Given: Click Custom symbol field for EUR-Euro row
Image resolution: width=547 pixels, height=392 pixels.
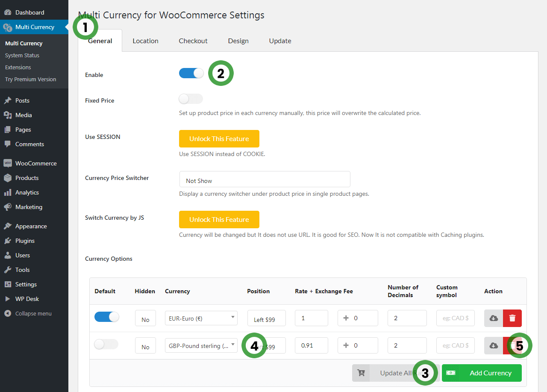Looking at the screenshot, I should pyautogui.click(x=456, y=318).
